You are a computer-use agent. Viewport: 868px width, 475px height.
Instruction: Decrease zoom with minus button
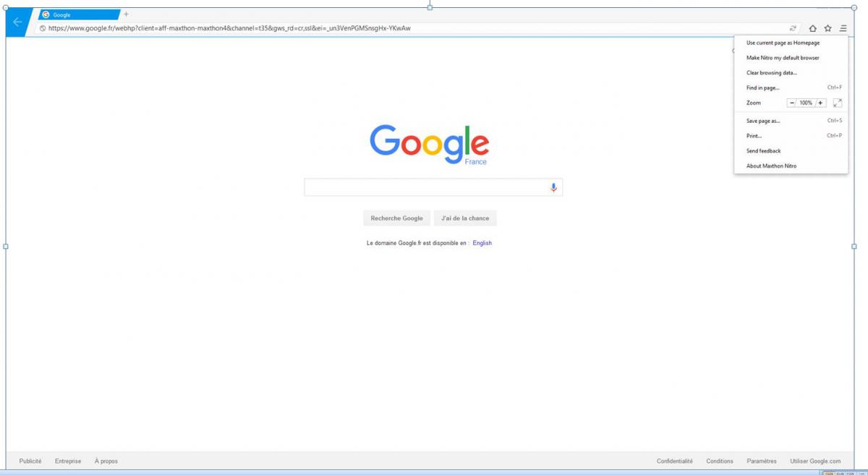[791, 103]
